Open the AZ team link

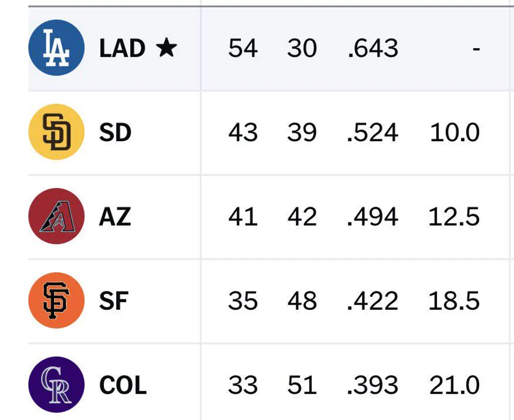pos(115,217)
